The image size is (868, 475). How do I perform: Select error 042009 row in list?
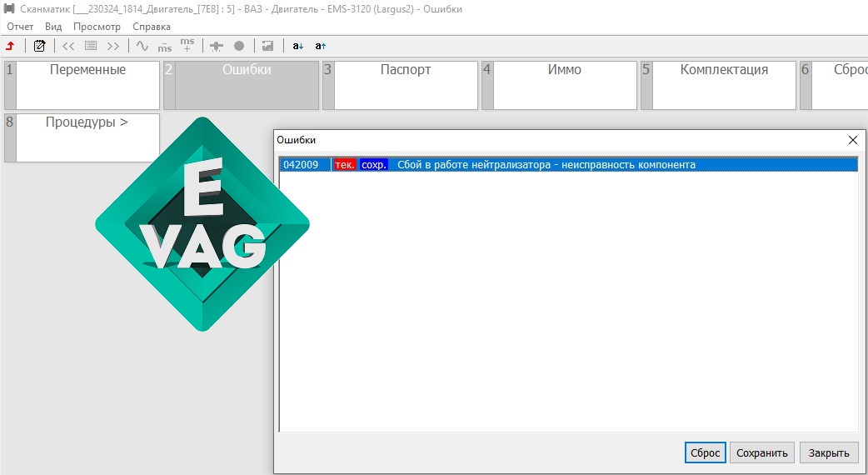[568, 164]
